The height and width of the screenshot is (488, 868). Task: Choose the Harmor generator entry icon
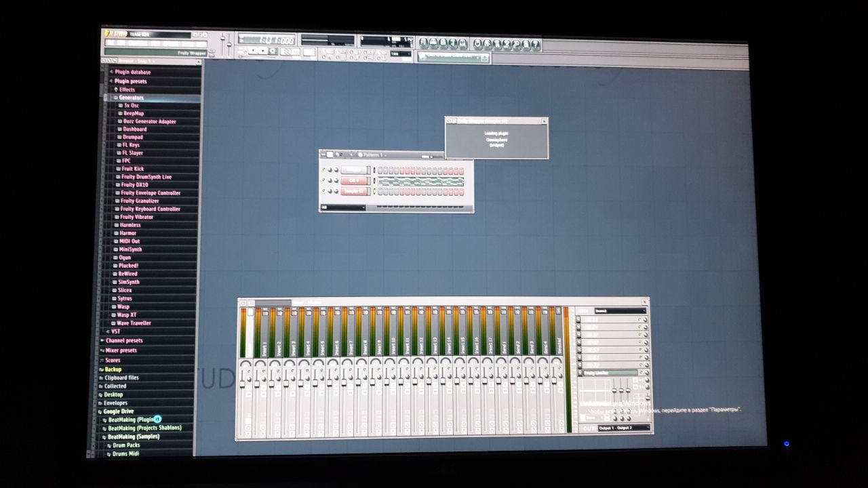point(115,233)
